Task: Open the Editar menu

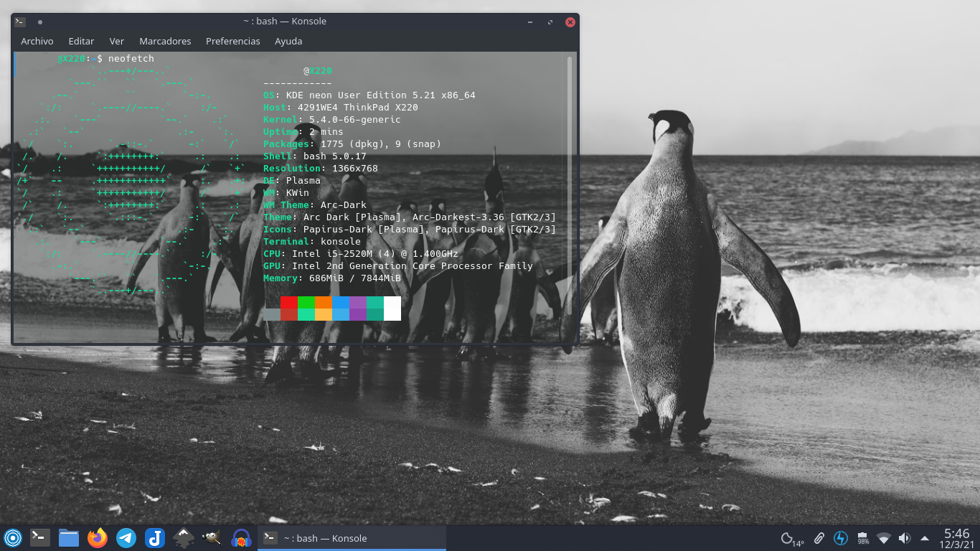Action: tap(82, 42)
